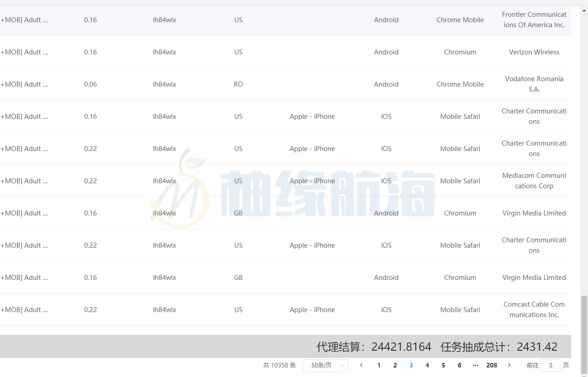Select Chrome Mobile in the Frontier row
The image size is (588, 377).
coord(460,20)
